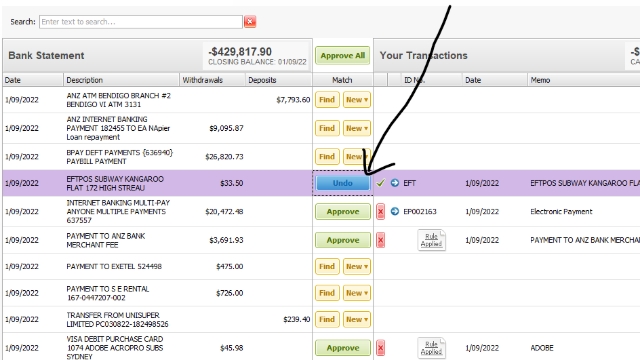Open New dropdown for EA Napier loan repayment
This screenshot has height=360, width=640.
(x=357, y=128)
